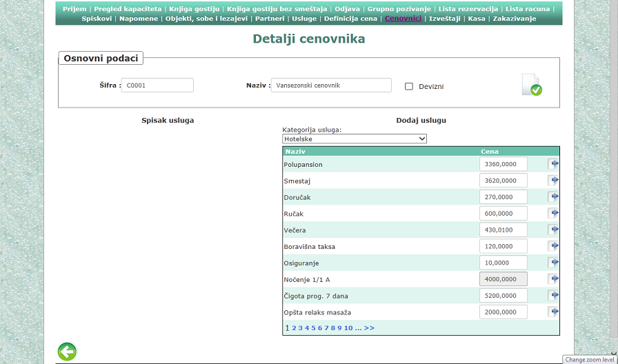Edit Osiguranje price field
The width and height of the screenshot is (618, 364).
504,263
